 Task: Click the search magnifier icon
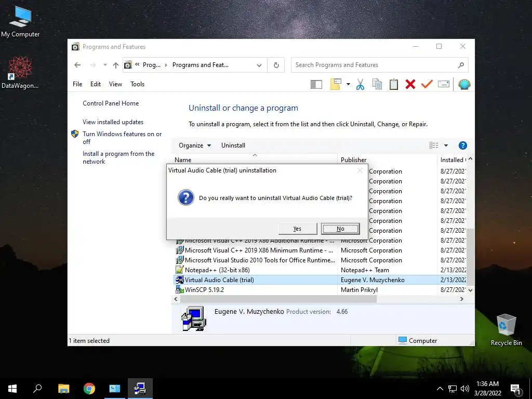click(461, 65)
